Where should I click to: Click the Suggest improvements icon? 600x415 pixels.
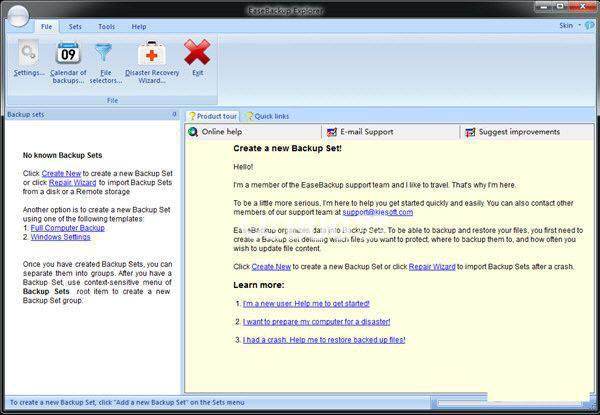pyautogui.click(x=470, y=132)
